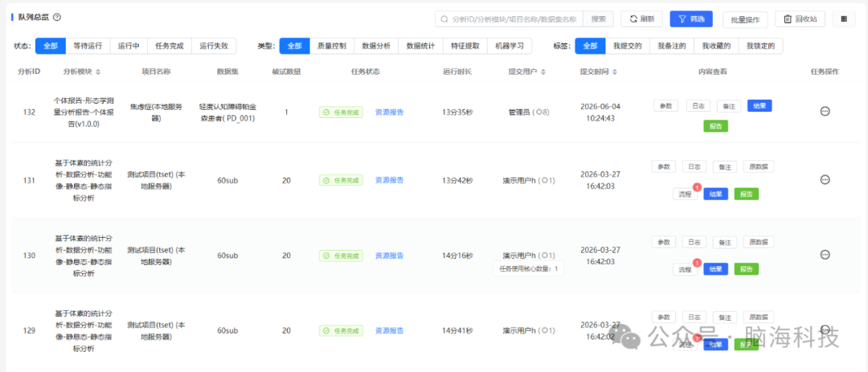
Task: Open 资源报告 link for task 129
Action: [389, 330]
